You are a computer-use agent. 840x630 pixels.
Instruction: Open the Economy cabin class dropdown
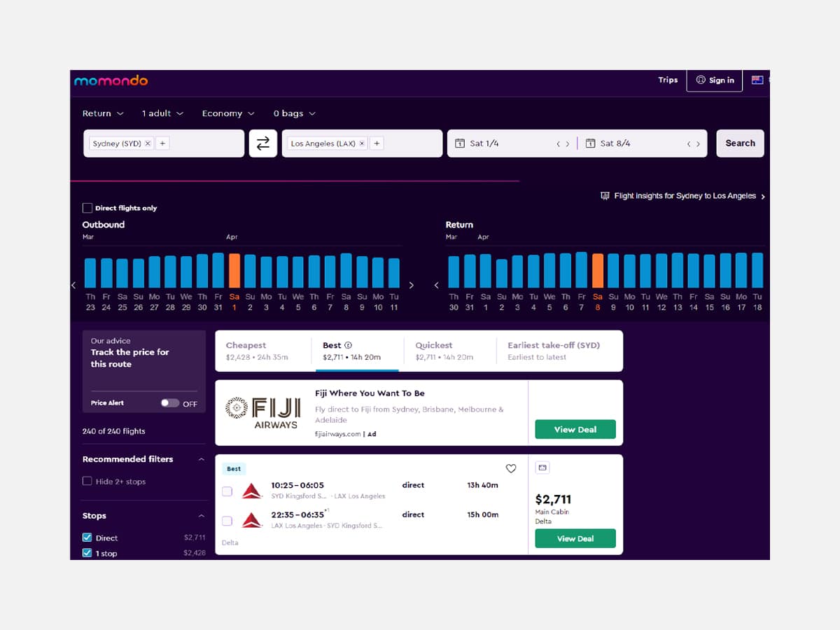pos(228,113)
